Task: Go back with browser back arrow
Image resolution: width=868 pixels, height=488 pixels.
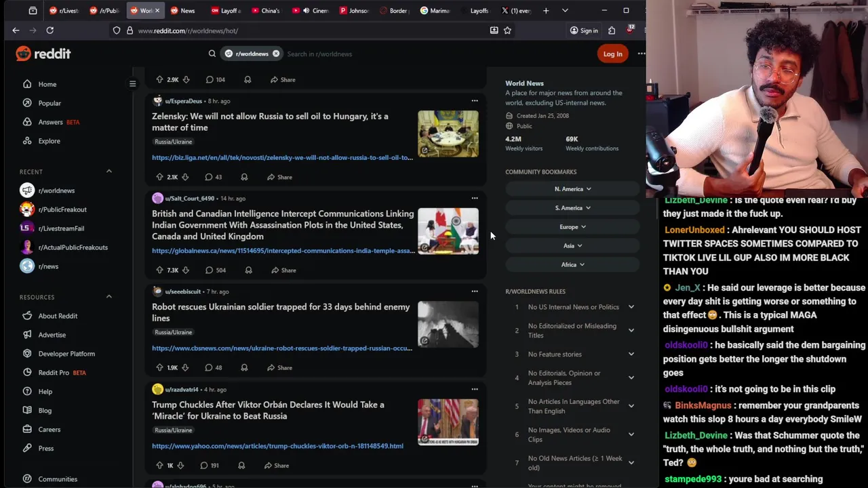Action: pos(16,30)
